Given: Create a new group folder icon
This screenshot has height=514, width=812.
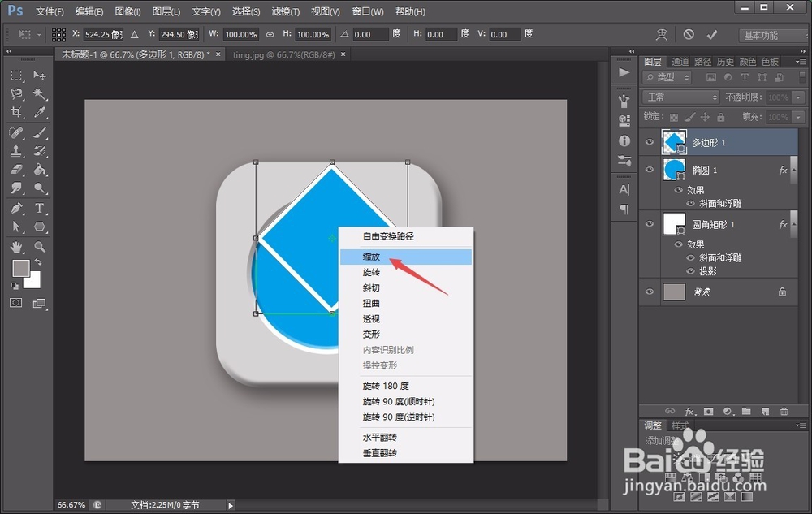Looking at the screenshot, I should click(746, 412).
